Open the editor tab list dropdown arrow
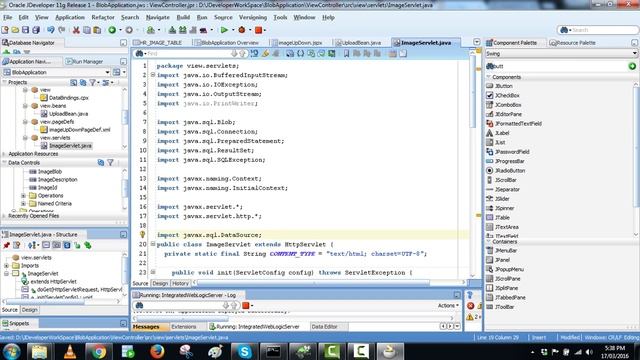Viewport: 640px width, 360px height. 477,42
